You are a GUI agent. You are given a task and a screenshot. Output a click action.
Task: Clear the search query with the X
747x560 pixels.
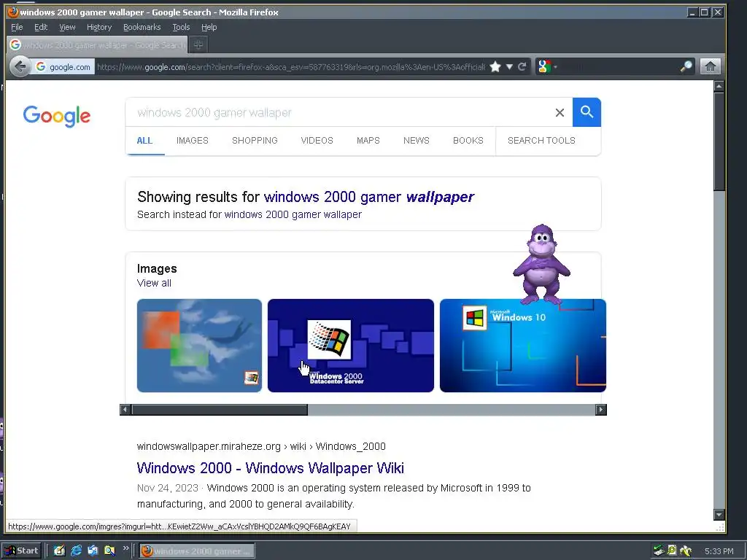(560, 112)
